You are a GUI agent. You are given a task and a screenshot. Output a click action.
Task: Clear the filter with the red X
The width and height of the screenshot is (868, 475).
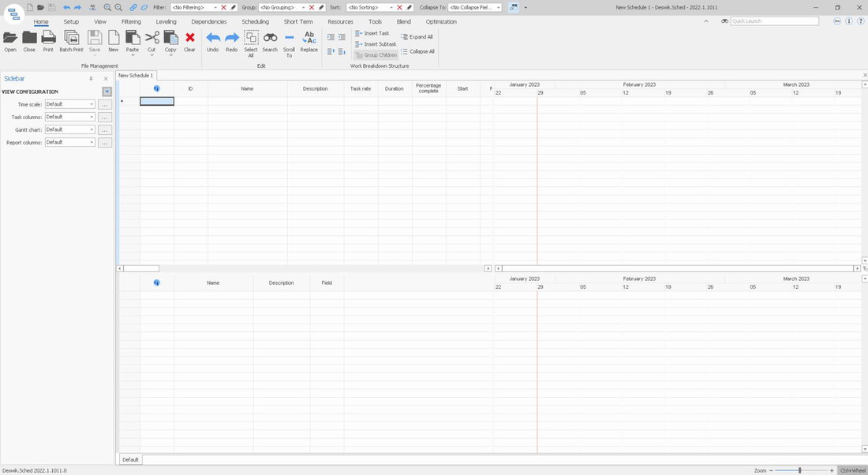click(223, 7)
